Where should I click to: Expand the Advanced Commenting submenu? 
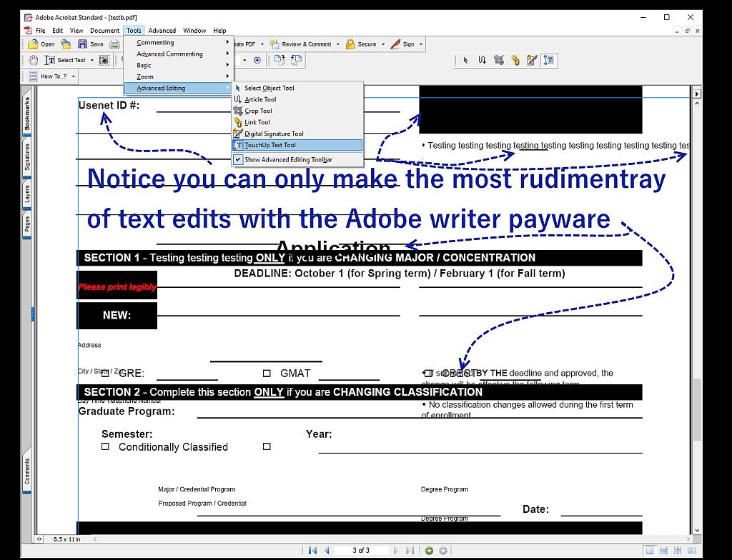(178, 54)
